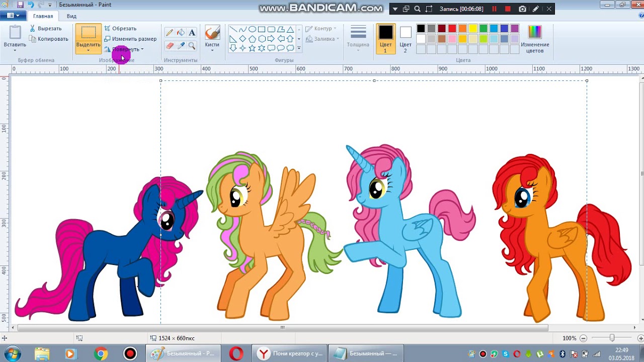Screen dimensions: 644x362
Task: Switch to Пони креатор Yandex browser taskbar item
Action: coord(289,353)
